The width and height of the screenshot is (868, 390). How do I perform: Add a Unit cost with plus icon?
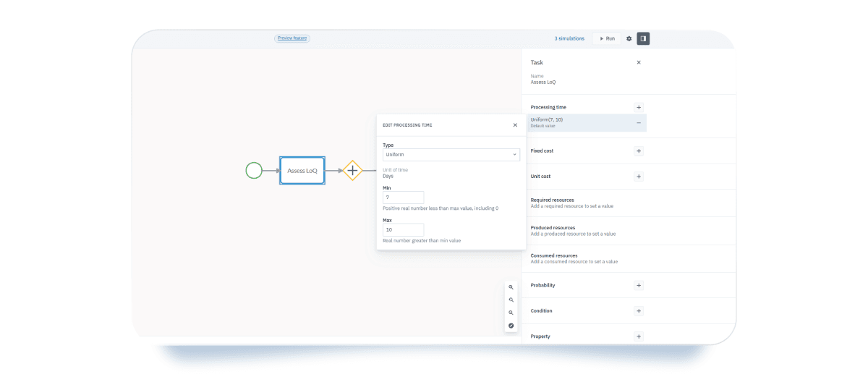(x=639, y=177)
